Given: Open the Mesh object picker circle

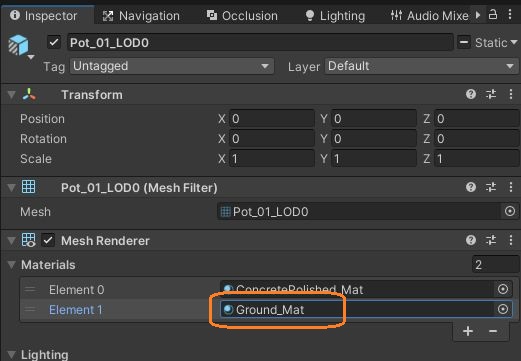Looking at the screenshot, I should (510, 211).
